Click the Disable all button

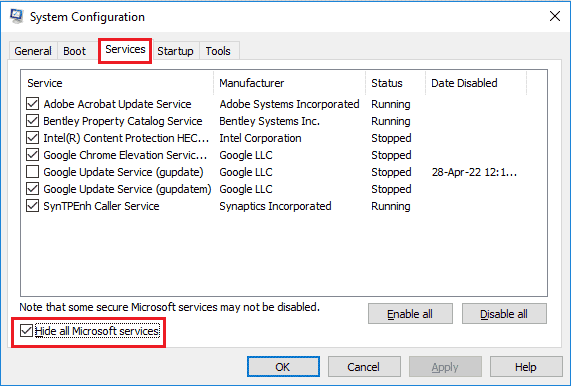point(504,314)
